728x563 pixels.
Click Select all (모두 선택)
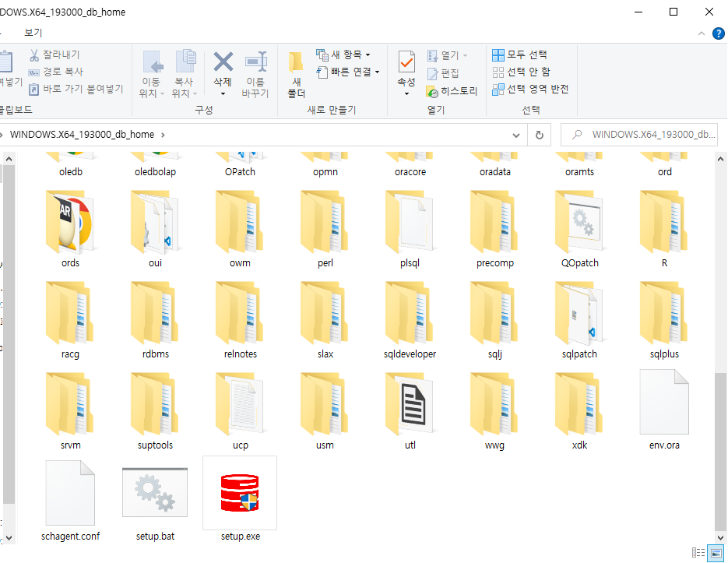click(x=519, y=55)
